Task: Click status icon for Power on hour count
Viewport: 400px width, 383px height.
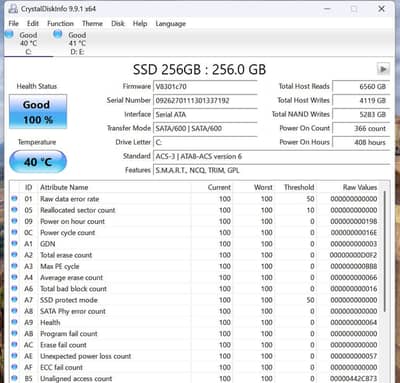Action: coord(14,221)
